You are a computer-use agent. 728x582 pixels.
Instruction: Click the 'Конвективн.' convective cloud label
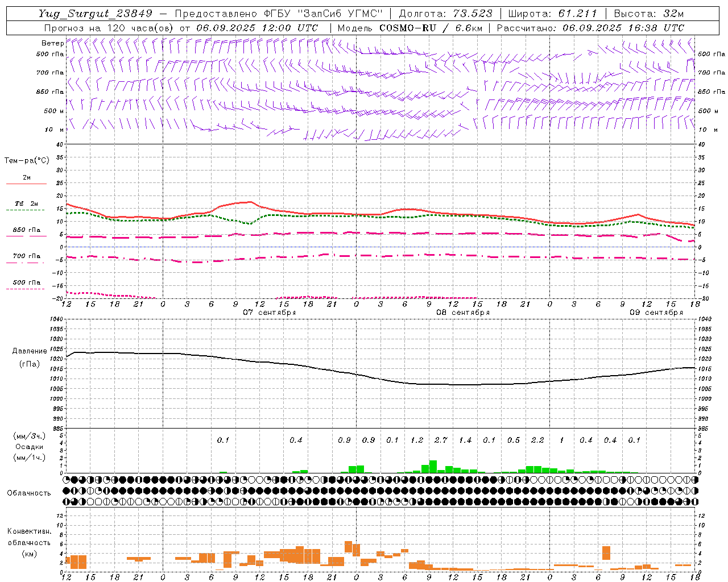(x=30, y=531)
